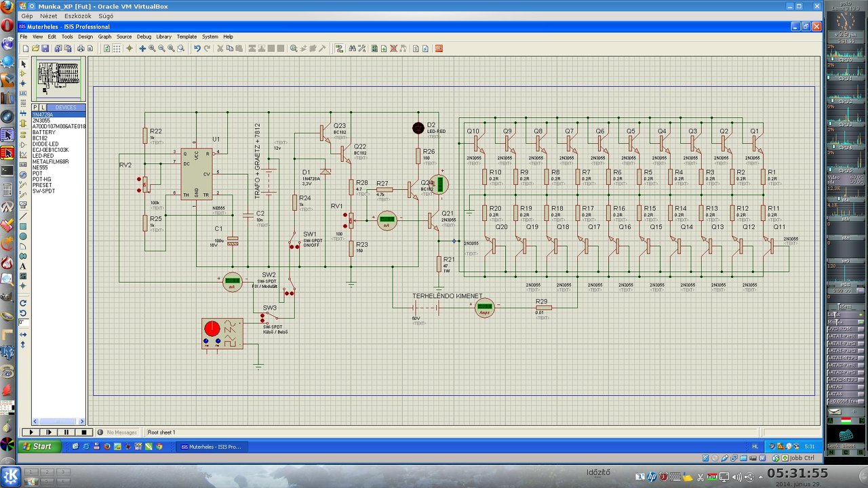This screenshot has width=868, height=488.
Task: Click the schematic overview thumbnail
Action: point(58,79)
